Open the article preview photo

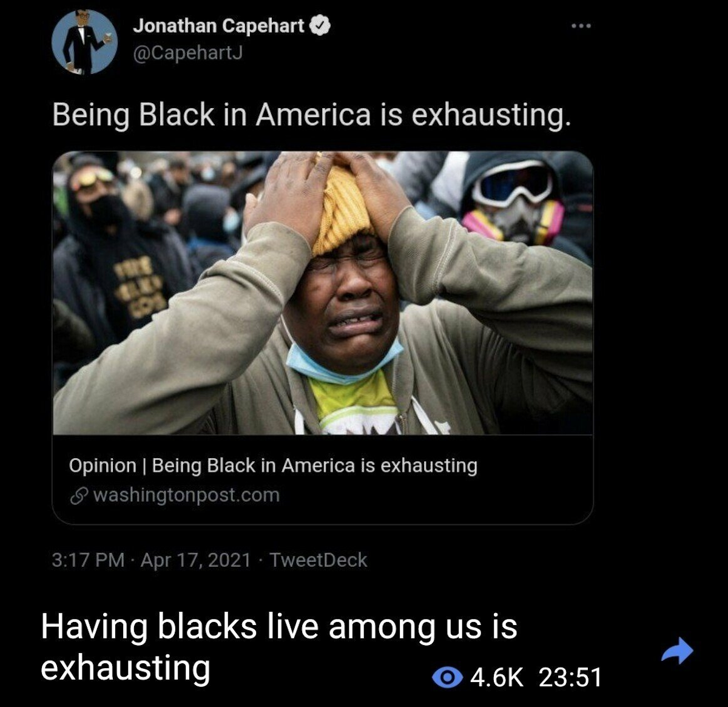pyautogui.click(x=323, y=293)
